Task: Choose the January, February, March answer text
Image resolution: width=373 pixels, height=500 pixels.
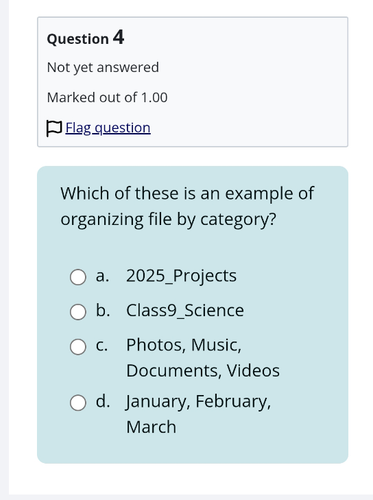Action: tap(199, 414)
